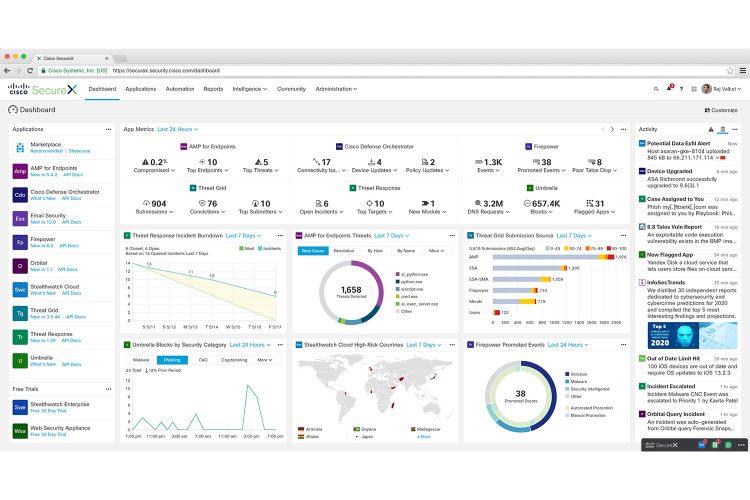The image size is (750, 500).
Task: Open Threat Response Incident Burndown options menu
Action: (x=280, y=235)
